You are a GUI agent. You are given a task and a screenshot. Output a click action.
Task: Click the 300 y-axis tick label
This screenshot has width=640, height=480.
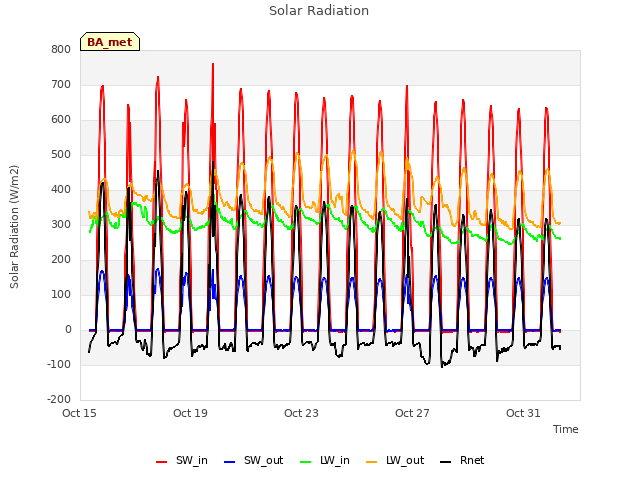coord(61,224)
